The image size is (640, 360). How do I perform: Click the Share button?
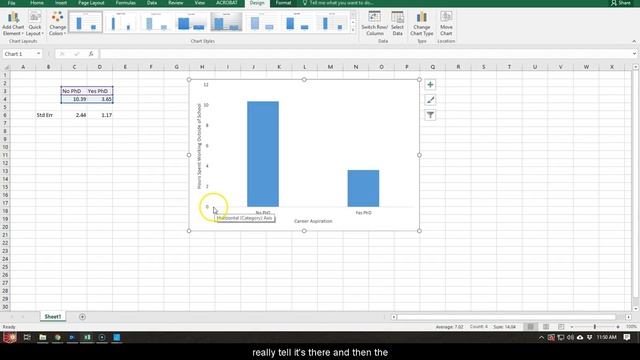621,3
